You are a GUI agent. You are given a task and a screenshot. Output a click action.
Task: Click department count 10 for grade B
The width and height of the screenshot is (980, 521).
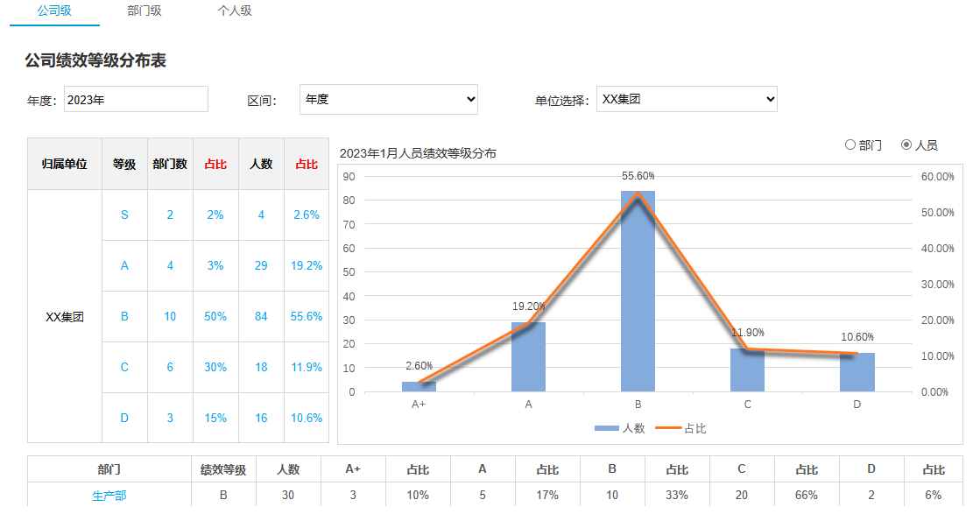[170, 316]
